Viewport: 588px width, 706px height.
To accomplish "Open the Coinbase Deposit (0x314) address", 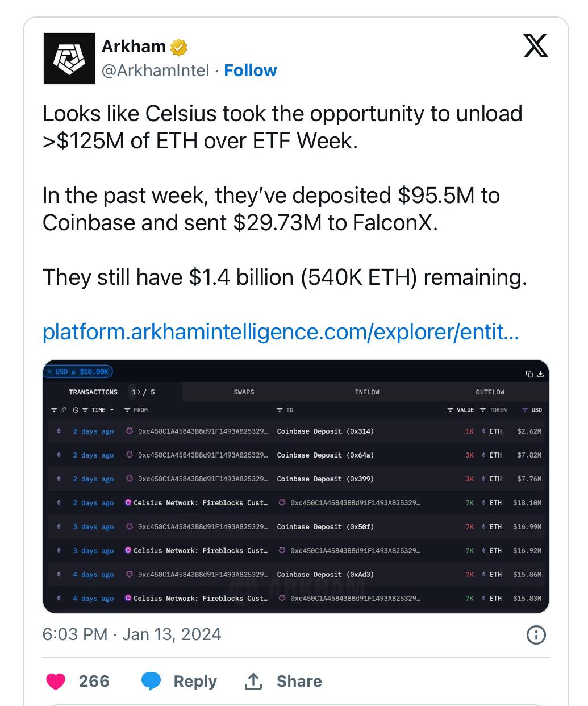I will [325, 431].
